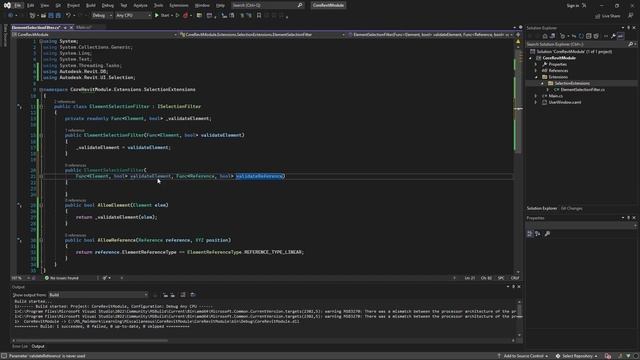
Task: Click Solution Explorer Properties wrench icon
Action: (613, 36)
